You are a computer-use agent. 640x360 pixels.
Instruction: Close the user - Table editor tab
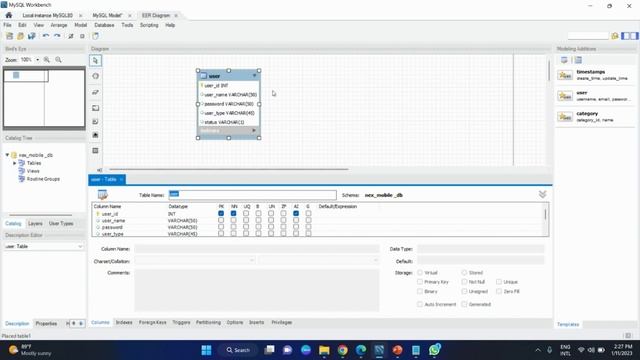point(121,180)
